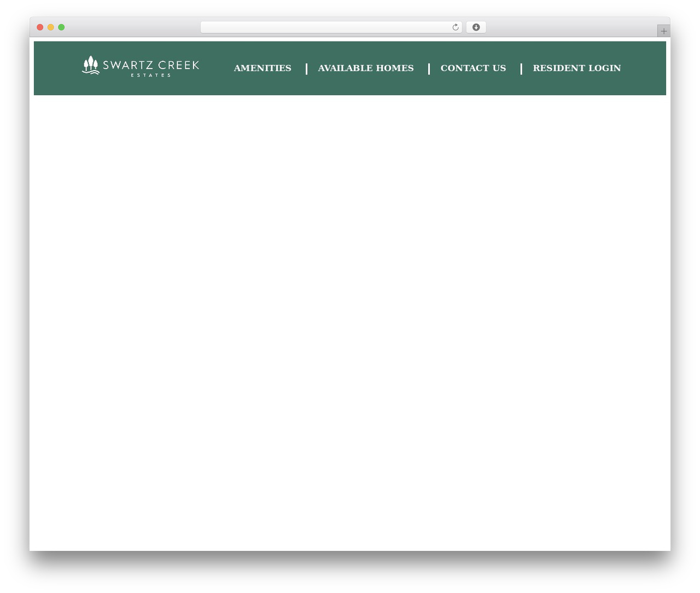Reload the page with the refresh icon

pyautogui.click(x=455, y=27)
